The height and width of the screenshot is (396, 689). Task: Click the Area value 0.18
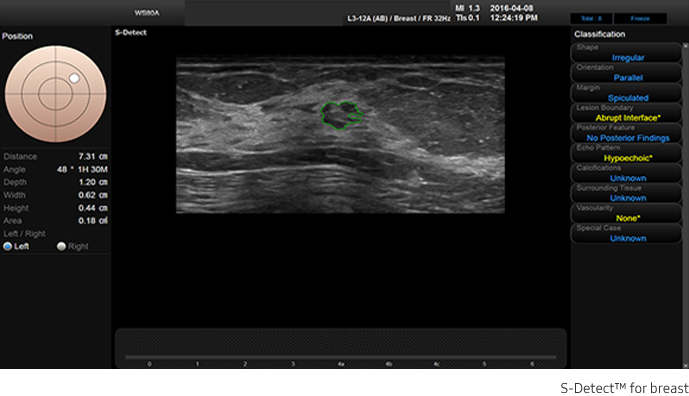coord(93,221)
